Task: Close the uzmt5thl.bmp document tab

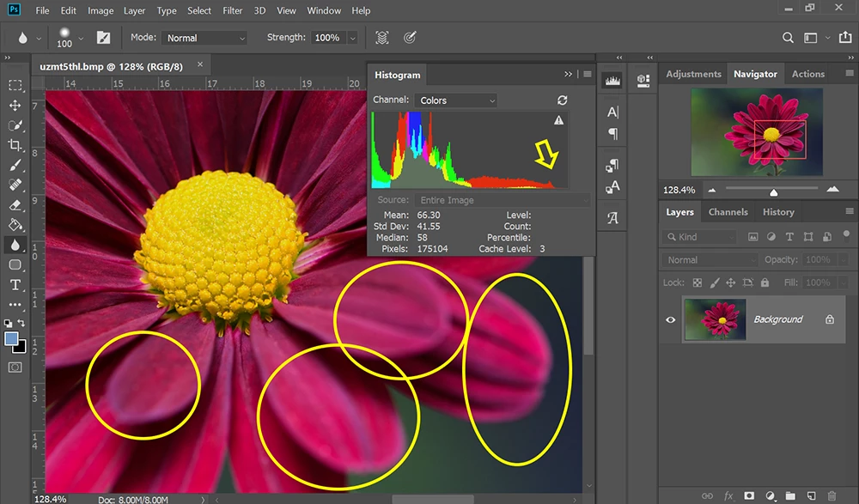Action: [200, 64]
